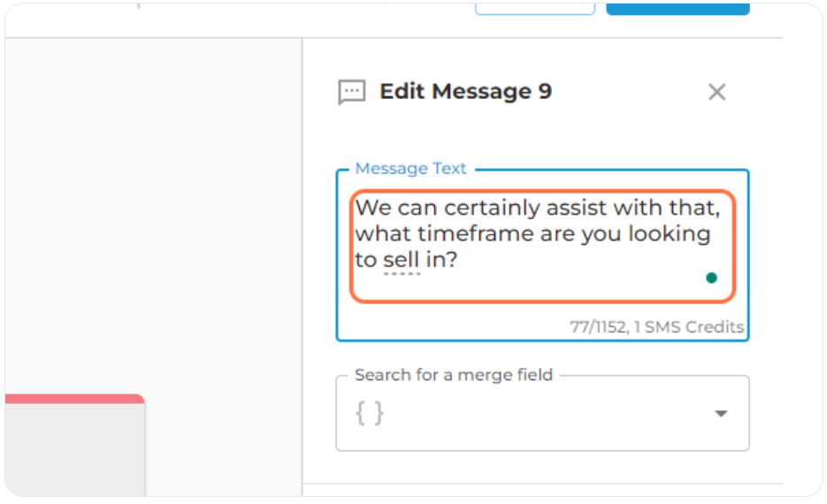Close the Edit Message 9 panel

(x=716, y=92)
